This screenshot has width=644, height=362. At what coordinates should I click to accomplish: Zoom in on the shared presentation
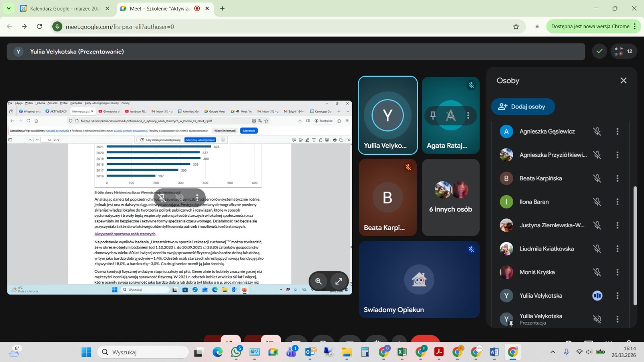click(x=318, y=281)
